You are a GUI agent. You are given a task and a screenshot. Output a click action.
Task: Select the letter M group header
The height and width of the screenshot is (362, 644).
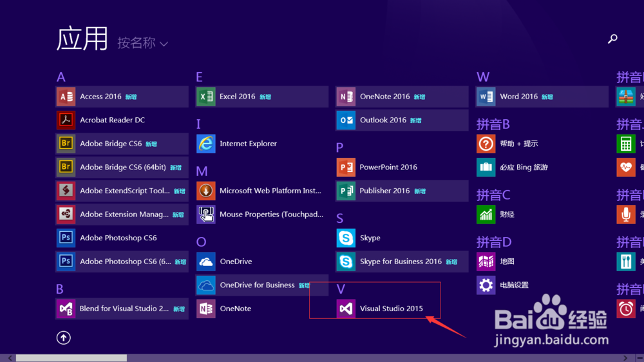click(202, 171)
